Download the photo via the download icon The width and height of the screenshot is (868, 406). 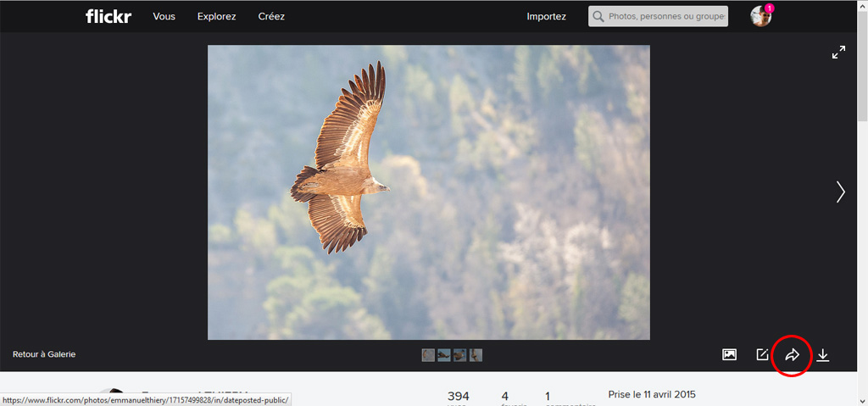(823, 355)
